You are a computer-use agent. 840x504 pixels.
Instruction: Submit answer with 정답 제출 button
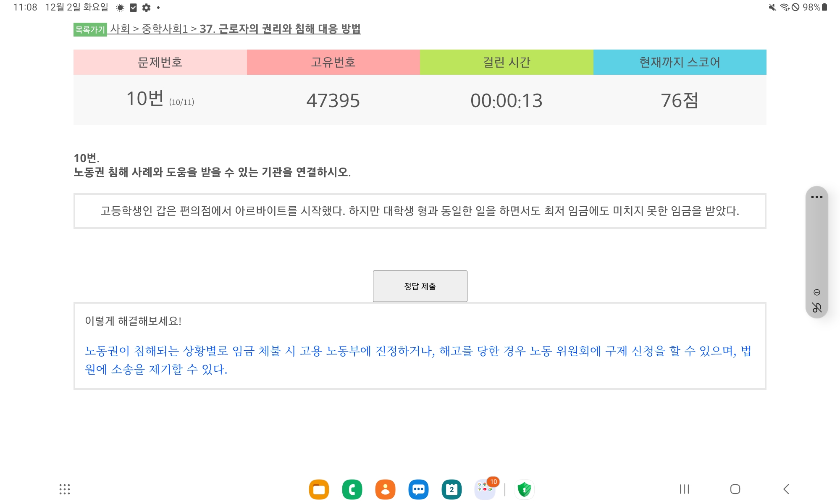point(420,286)
